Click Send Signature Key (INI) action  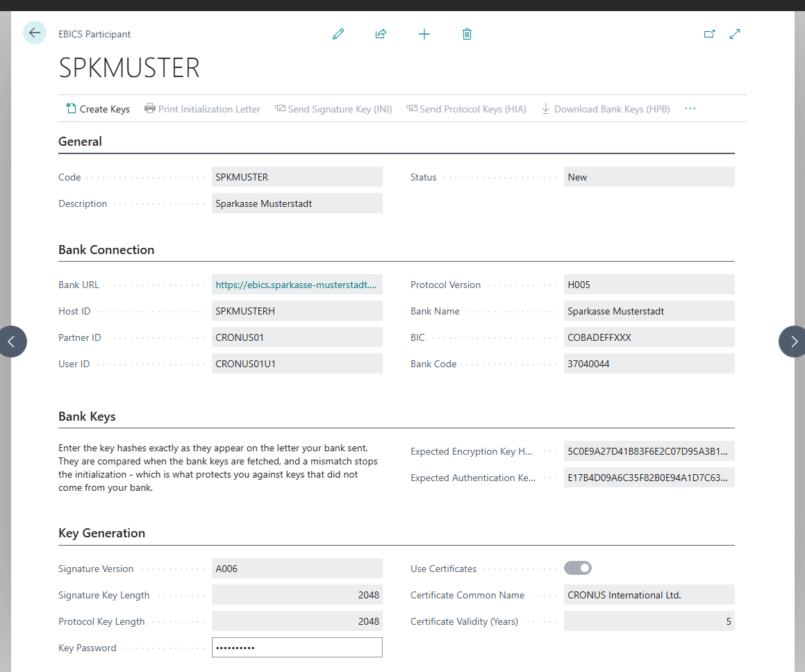[x=333, y=109]
